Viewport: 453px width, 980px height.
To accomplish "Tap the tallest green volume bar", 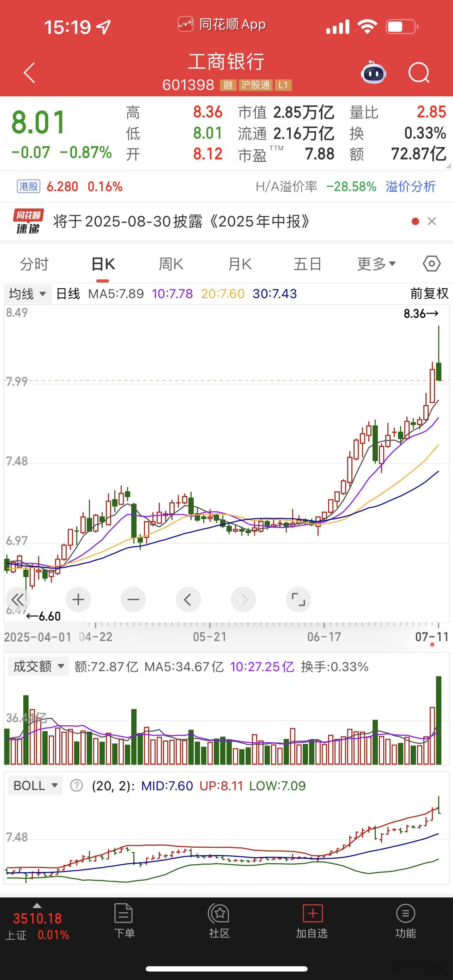I will 439,720.
